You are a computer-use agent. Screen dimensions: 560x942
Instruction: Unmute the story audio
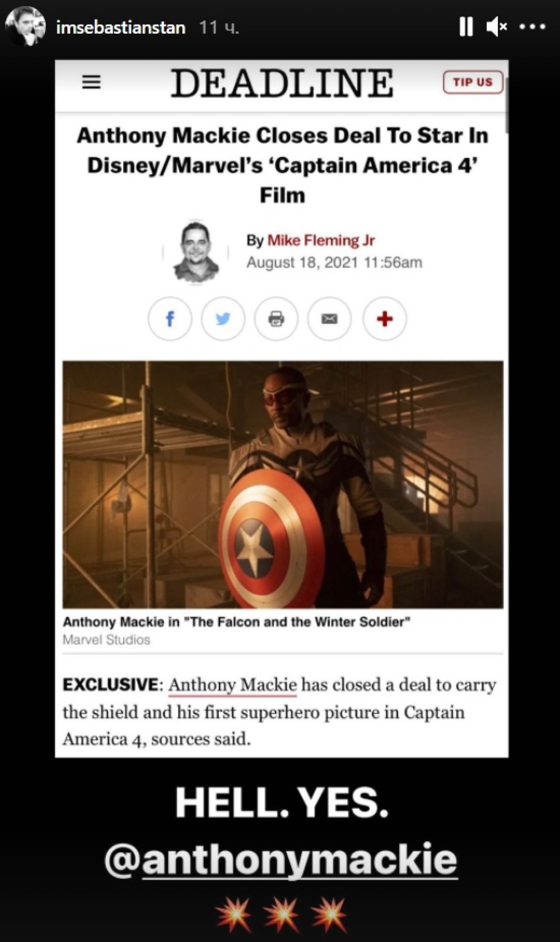tap(497, 26)
